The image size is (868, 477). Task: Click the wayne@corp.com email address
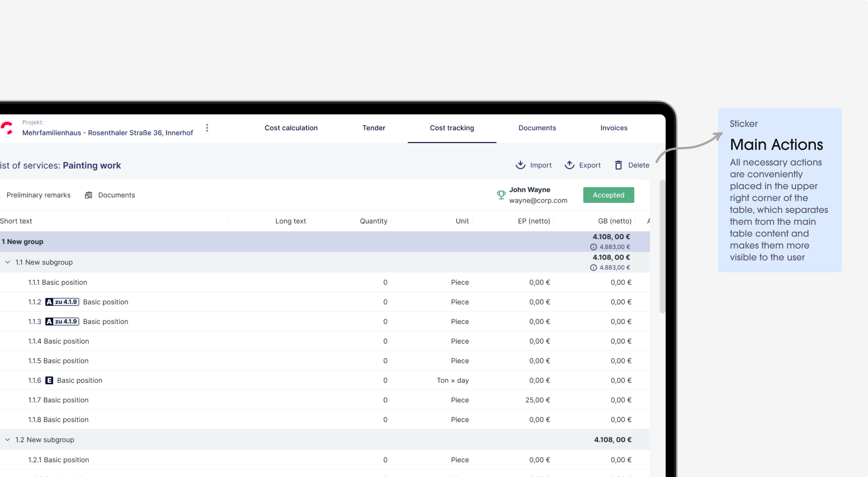[x=538, y=201]
